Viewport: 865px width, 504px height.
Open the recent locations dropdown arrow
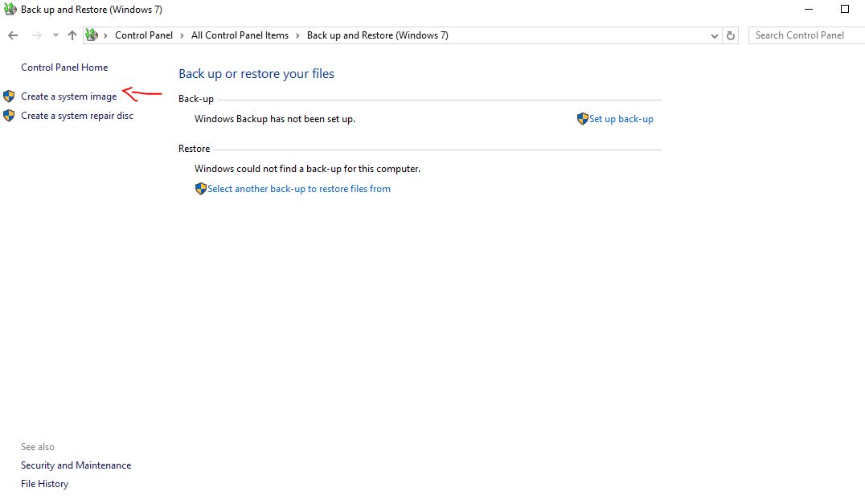coord(55,35)
